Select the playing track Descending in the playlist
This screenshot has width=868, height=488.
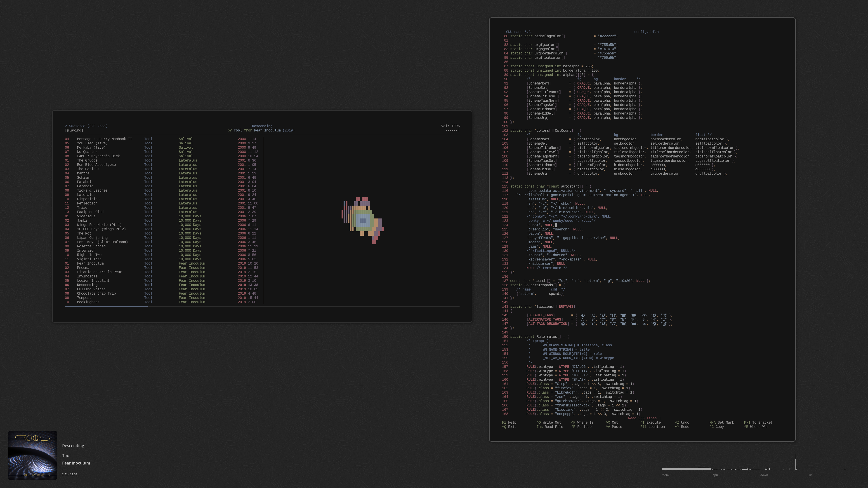(x=162, y=285)
